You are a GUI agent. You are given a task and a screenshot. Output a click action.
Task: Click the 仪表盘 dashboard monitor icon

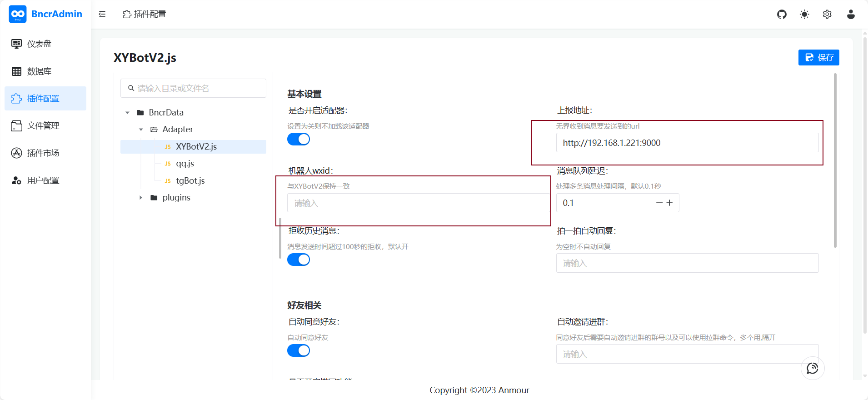[16, 44]
